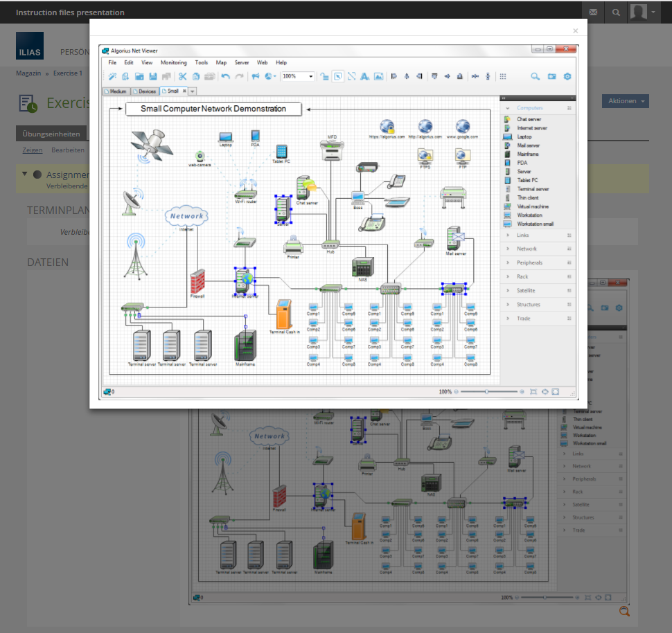672x633 pixels.
Task: Click the popup toolbar search magnifier icon
Action: coord(536,76)
